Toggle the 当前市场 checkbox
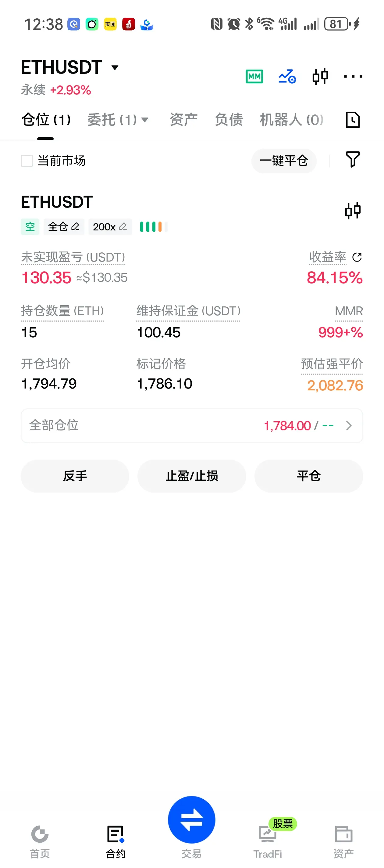 [x=27, y=161]
